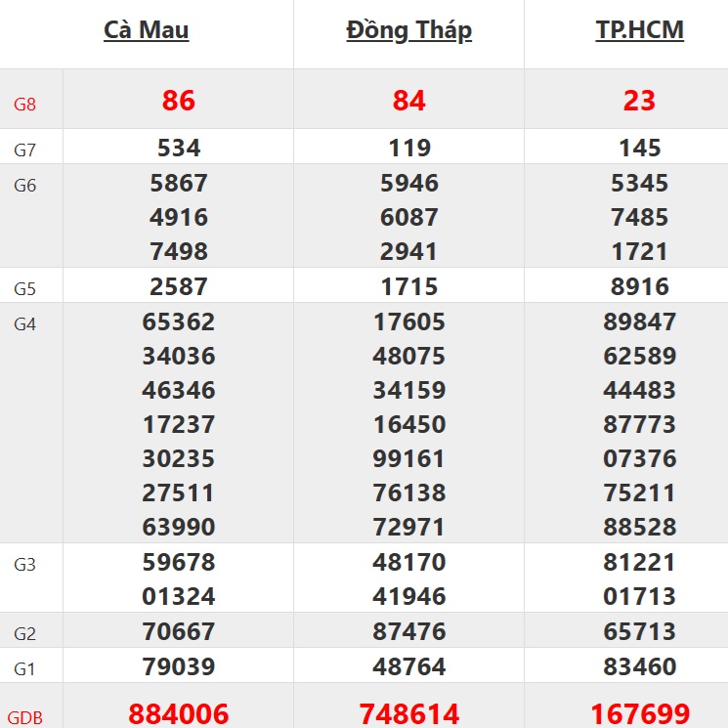728x728 pixels.
Task: Click Đồng Tháp G3 number 41946
Action: click(408, 596)
